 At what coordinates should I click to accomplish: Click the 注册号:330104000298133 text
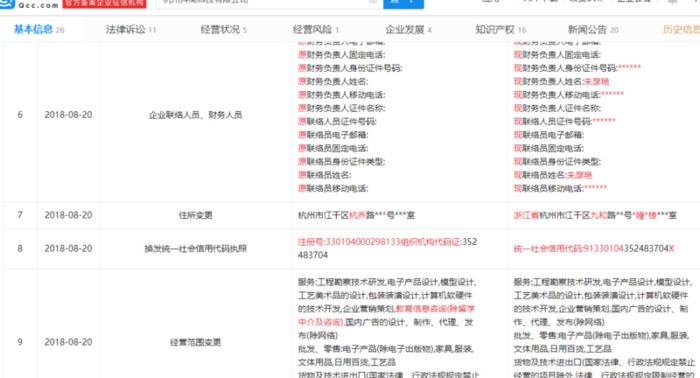(x=349, y=242)
